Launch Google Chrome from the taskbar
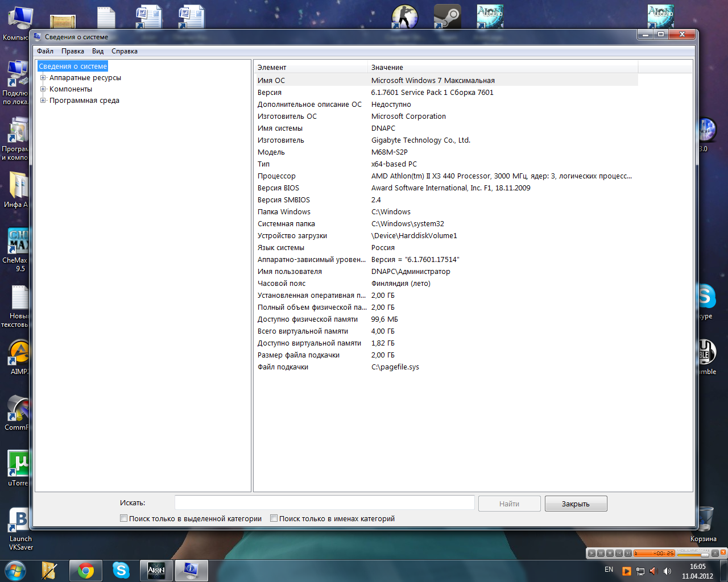The width and height of the screenshot is (728, 582). click(86, 571)
